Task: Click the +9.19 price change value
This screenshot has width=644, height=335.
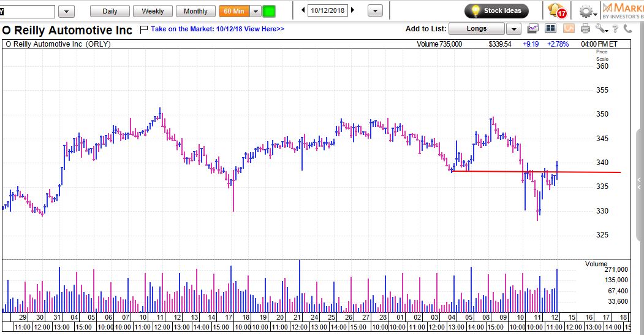Action: pyautogui.click(x=531, y=44)
